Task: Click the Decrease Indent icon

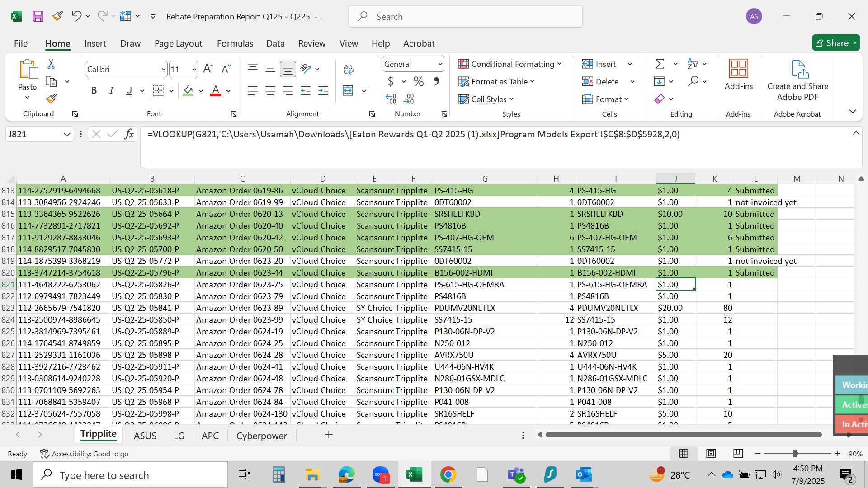Action: [306, 91]
